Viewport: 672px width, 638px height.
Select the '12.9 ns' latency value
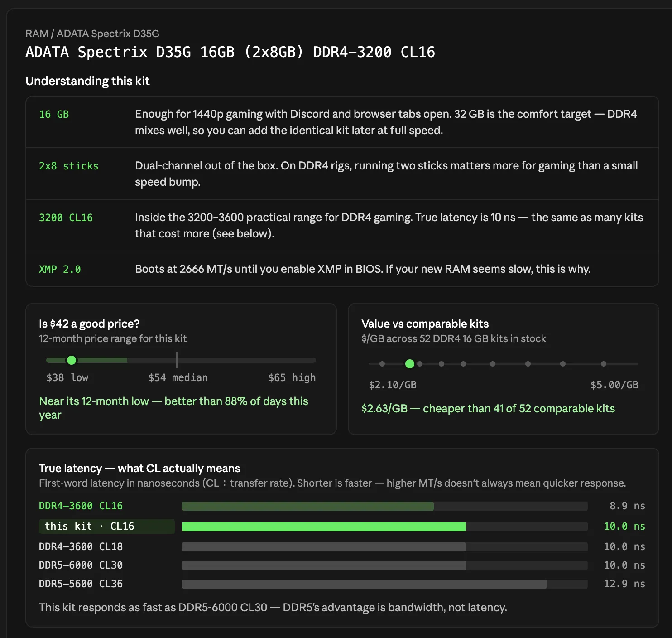point(624,584)
